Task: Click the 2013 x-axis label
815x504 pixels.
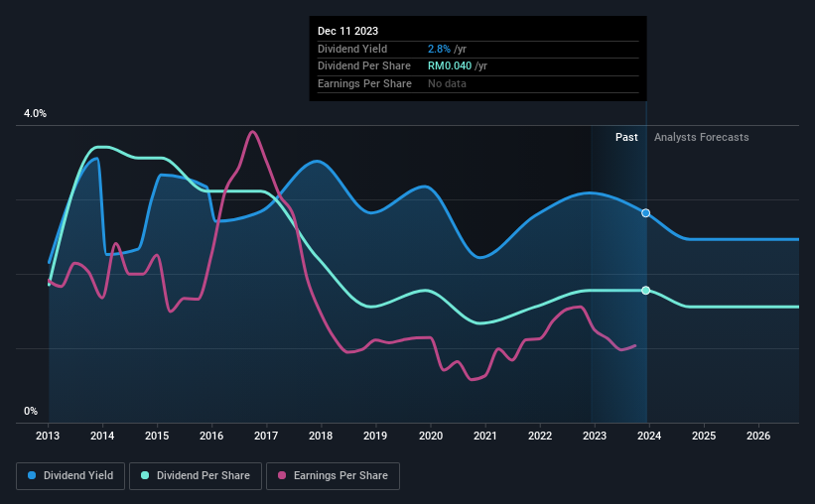Action: click(x=48, y=436)
